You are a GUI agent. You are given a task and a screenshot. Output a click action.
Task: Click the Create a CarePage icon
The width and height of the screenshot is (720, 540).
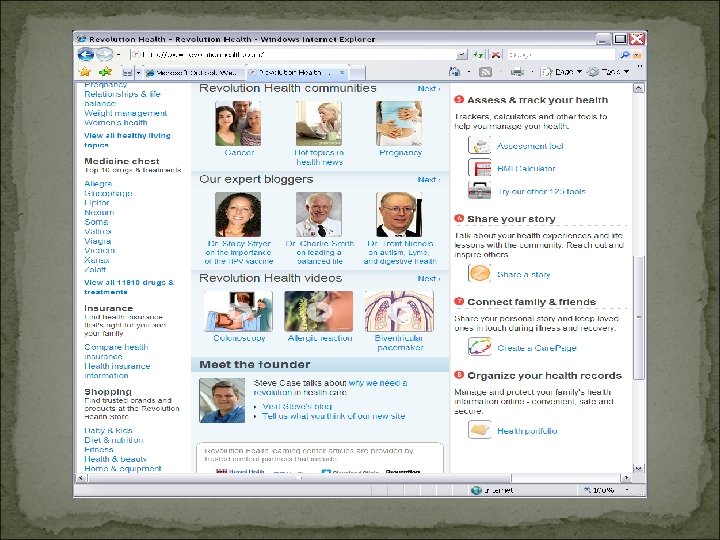[479, 347]
